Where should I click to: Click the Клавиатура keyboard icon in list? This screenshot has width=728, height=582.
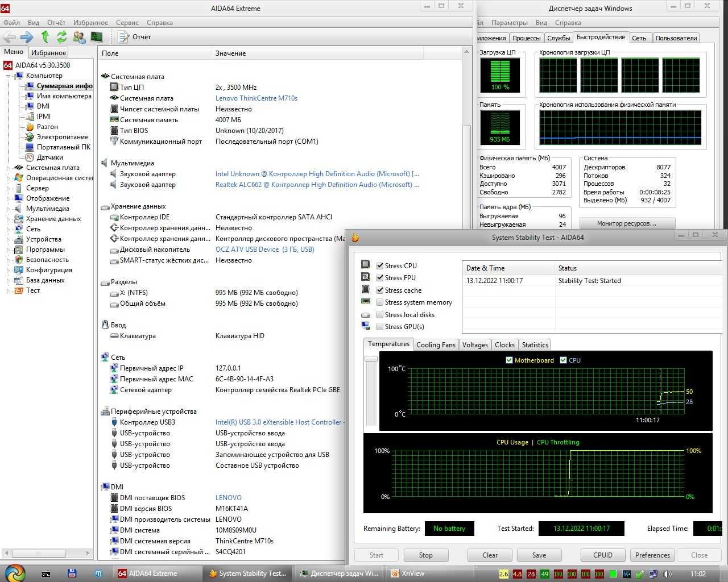(114, 336)
